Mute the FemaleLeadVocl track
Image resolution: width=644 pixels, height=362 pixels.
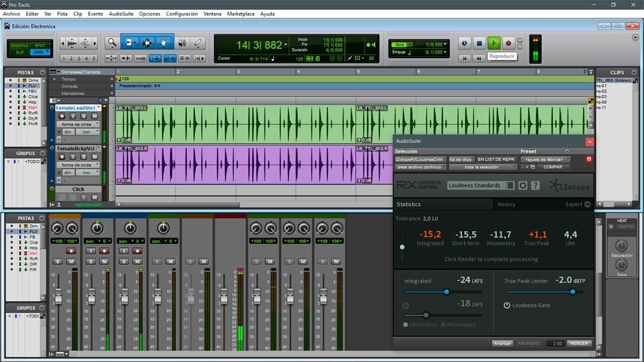(x=94, y=116)
